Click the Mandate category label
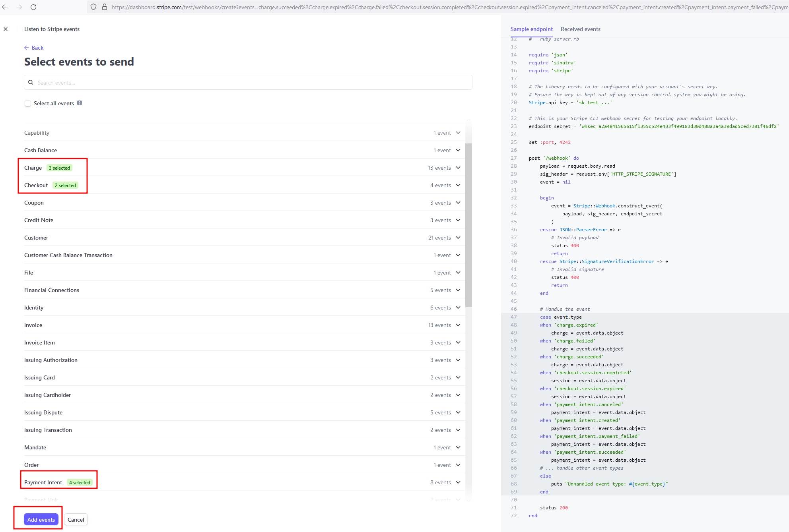 click(35, 447)
